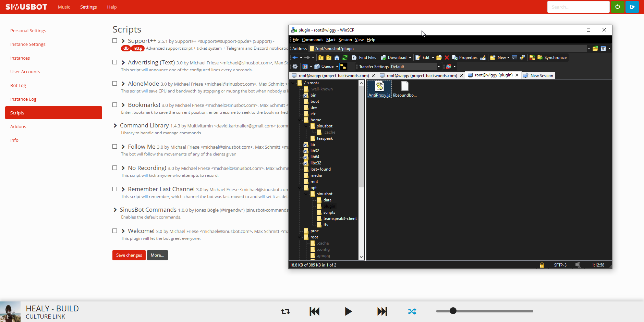Open the Queue dropdown arrow
Viewport: 644px width, 322px height.
337,66
